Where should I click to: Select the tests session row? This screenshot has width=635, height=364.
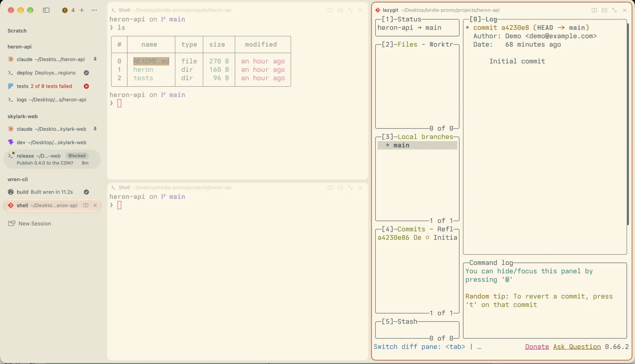pos(52,86)
